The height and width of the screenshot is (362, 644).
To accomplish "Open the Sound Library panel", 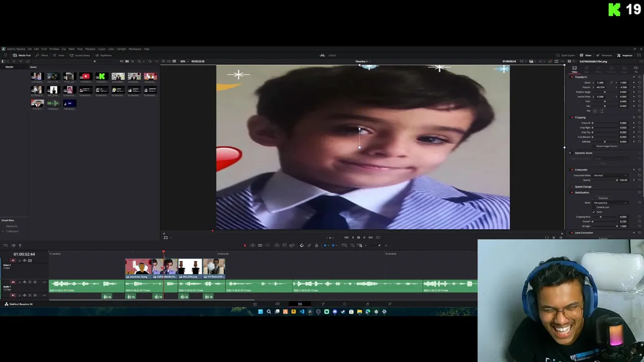I will (79, 55).
